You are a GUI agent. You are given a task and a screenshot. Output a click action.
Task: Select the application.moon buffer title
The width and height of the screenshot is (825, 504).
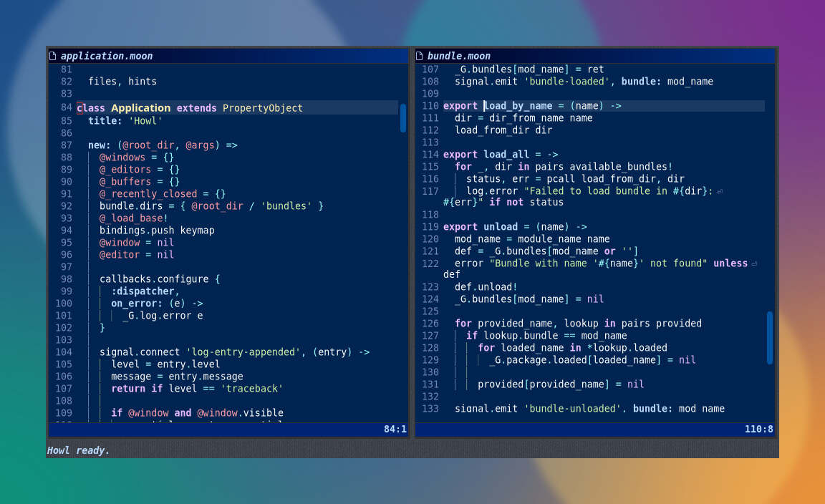click(106, 56)
